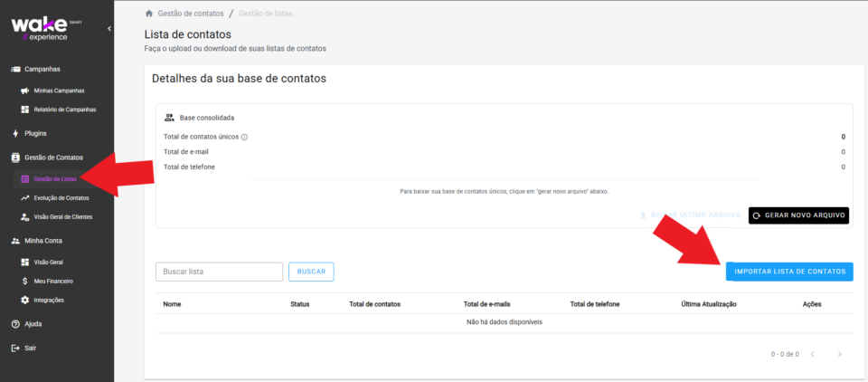Click the home icon in the breadcrumb

tap(149, 14)
